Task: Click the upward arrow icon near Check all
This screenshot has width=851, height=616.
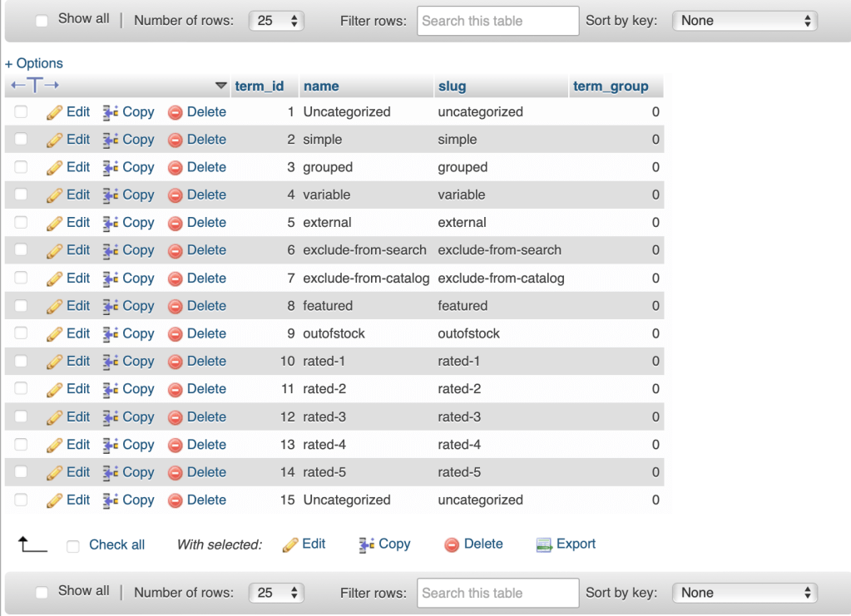Action: click(x=31, y=544)
